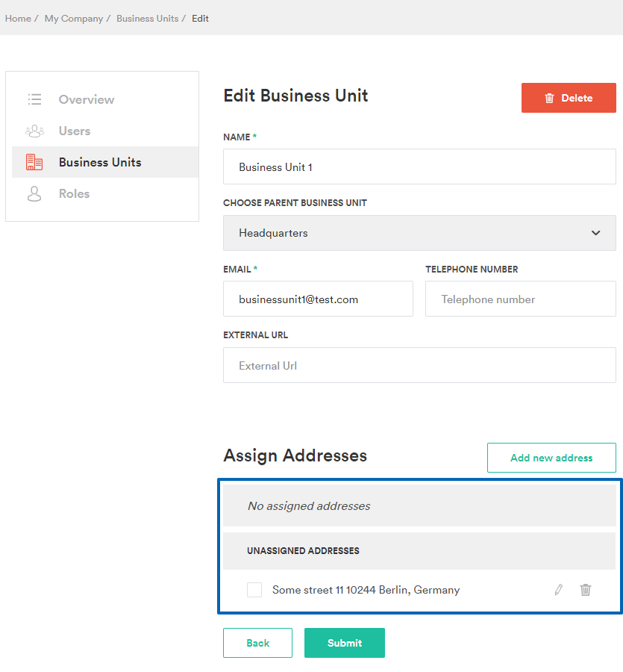The image size is (623, 672).
Task: Focus the Telephone number field
Action: [520, 299]
